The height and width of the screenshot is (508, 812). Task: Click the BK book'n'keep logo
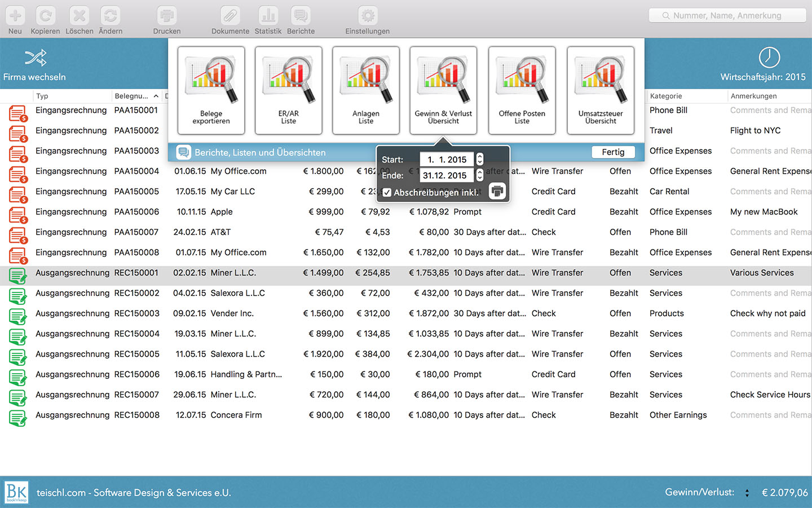point(17,492)
